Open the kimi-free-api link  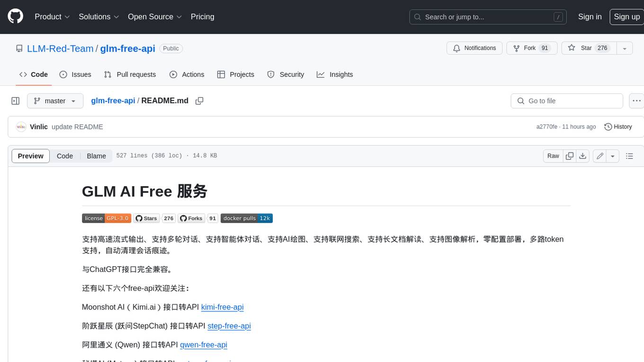click(x=223, y=307)
